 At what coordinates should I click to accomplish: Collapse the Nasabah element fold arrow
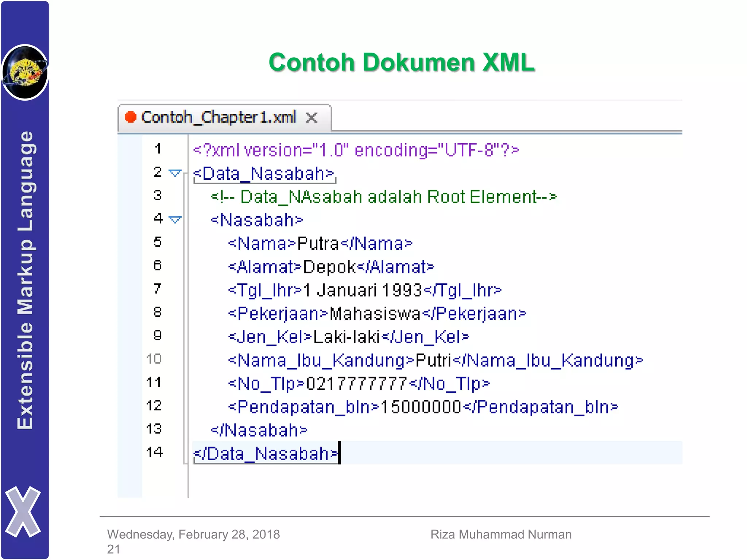click(x=175, y=219)
